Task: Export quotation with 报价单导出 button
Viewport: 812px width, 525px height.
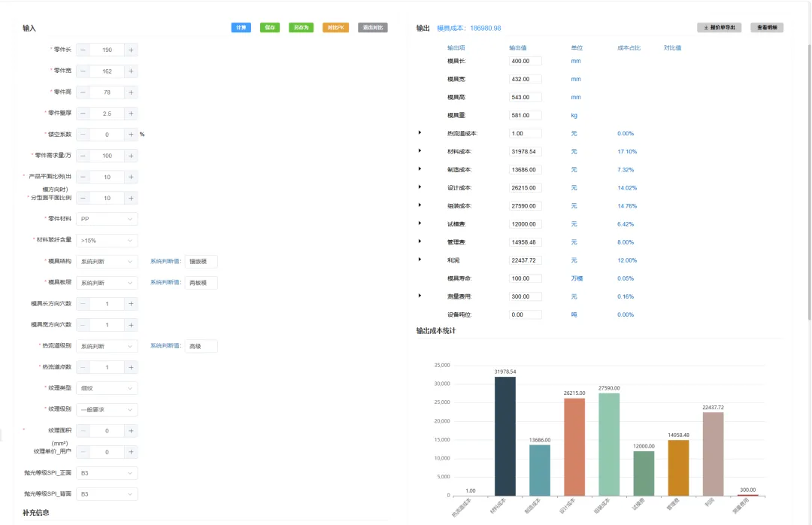Action: point(720,28)
